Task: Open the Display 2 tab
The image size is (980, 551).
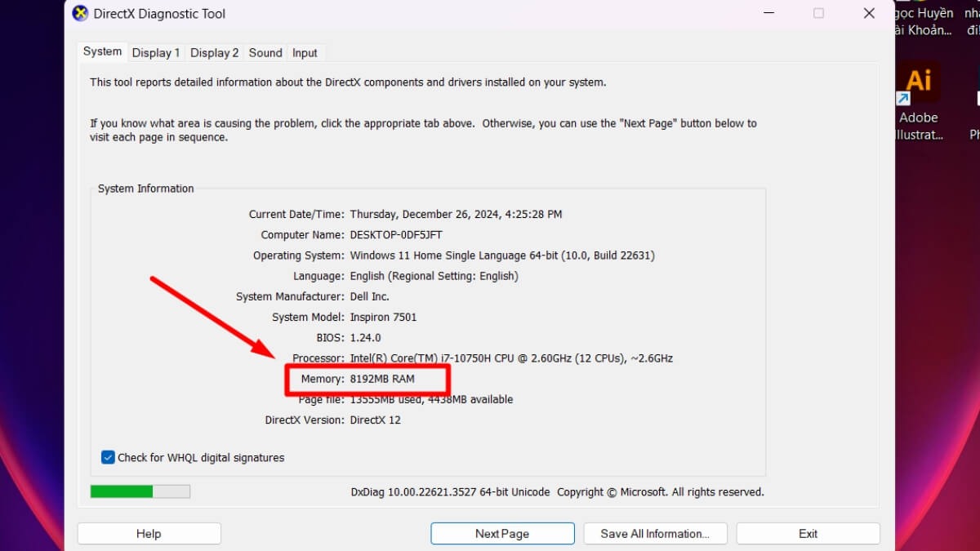Action: 214,52
